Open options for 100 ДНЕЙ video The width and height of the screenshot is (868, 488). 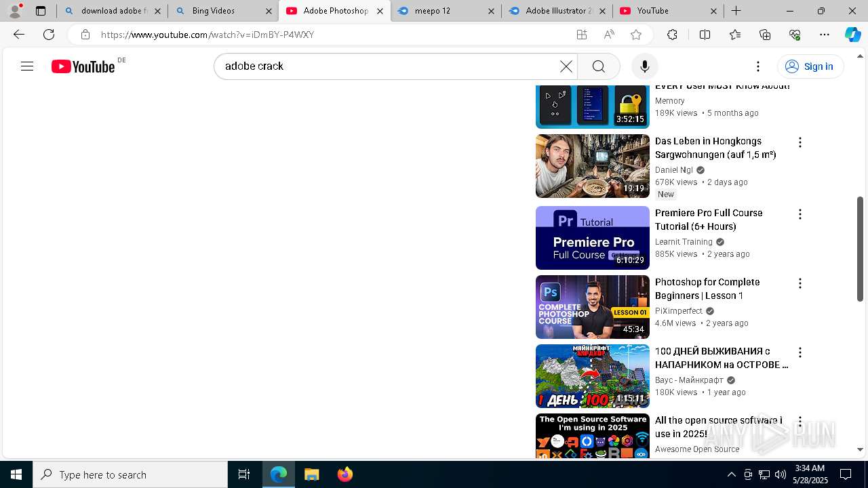tap(800, 352)
